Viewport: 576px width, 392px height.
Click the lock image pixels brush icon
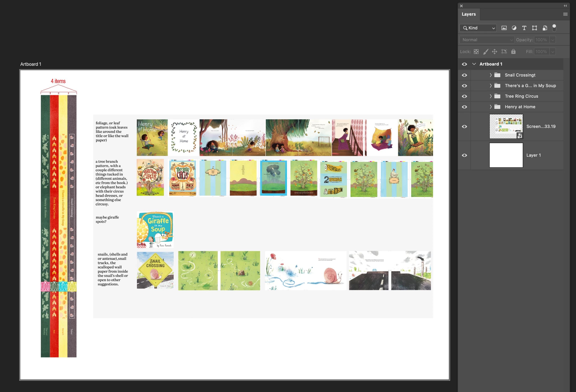tap(485, 52)
